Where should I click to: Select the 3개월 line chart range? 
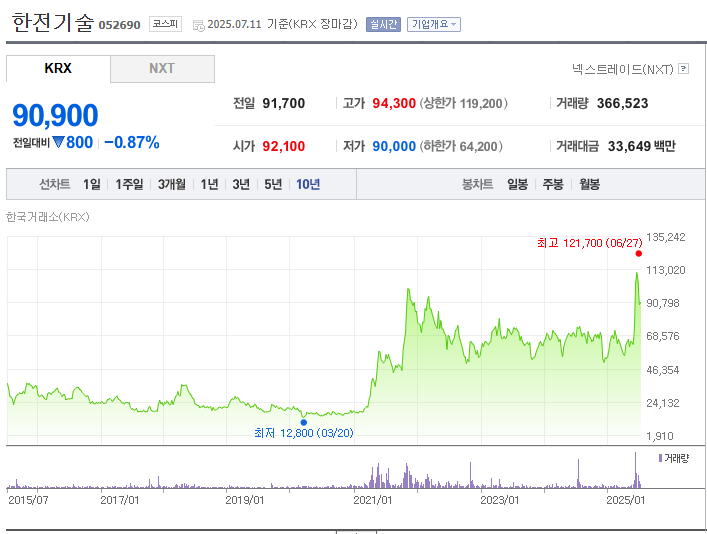[x=172, y=184]
